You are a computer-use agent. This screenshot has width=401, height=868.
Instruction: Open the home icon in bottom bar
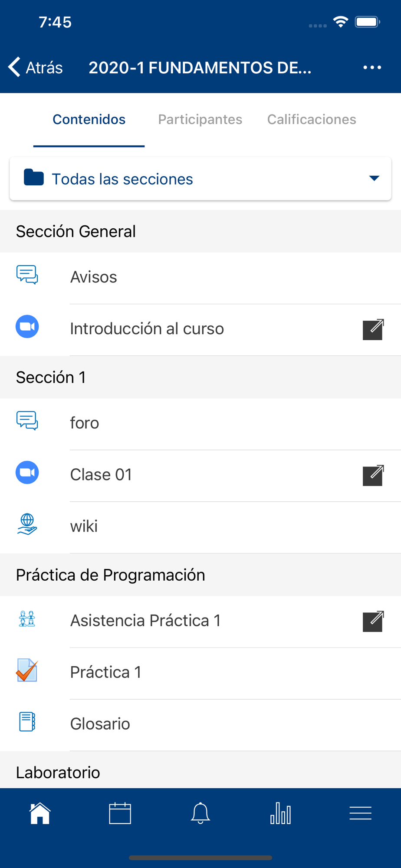click(40, 813)
